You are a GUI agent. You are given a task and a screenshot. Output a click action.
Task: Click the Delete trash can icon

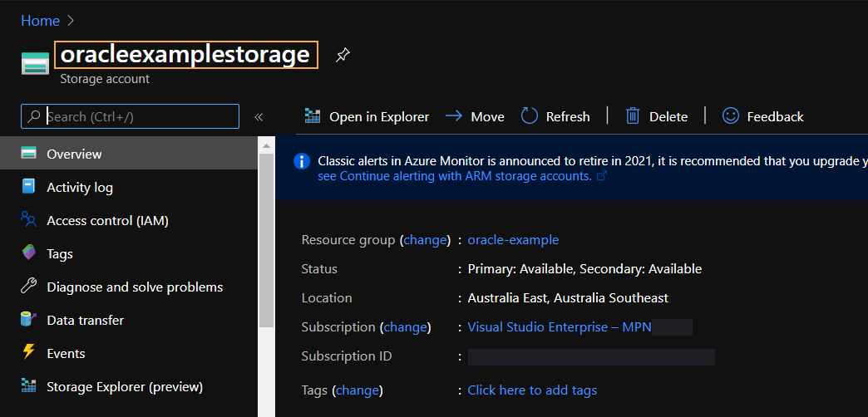[633, 116]
